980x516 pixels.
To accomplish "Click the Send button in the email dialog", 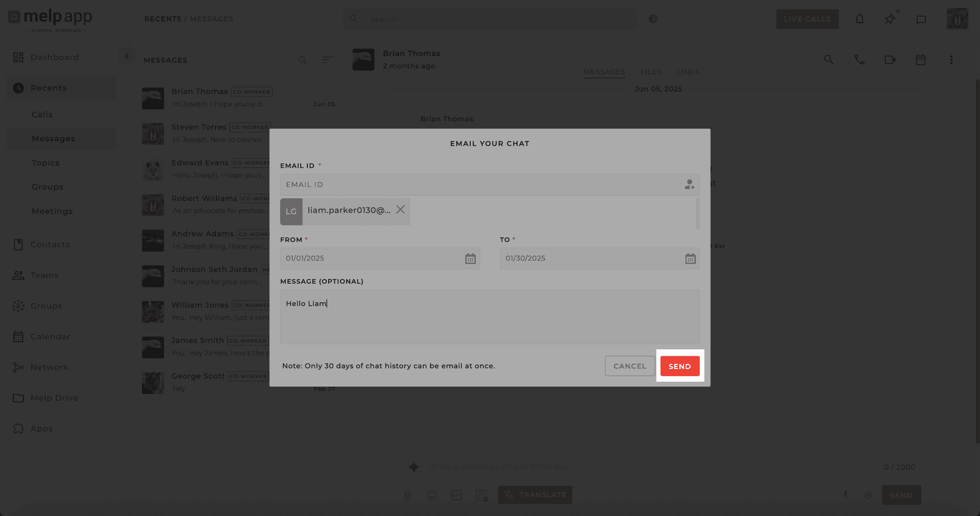I will click(680, 366).
